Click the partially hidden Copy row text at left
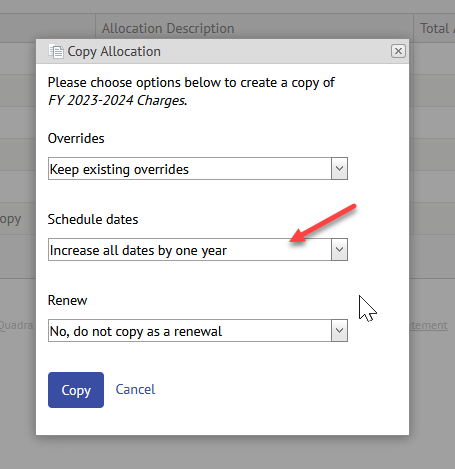The width and height of the screenshot is (455, 469). pyautogui.click(x=10, y=220)
